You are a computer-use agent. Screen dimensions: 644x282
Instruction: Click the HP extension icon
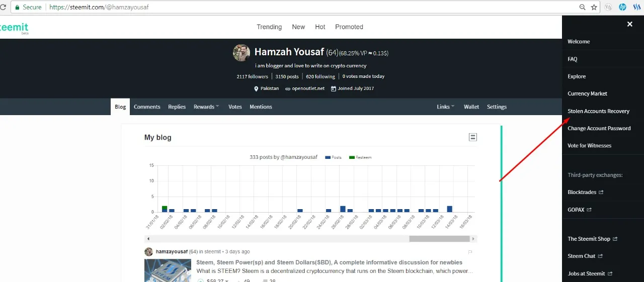click(x=622, y=8)
